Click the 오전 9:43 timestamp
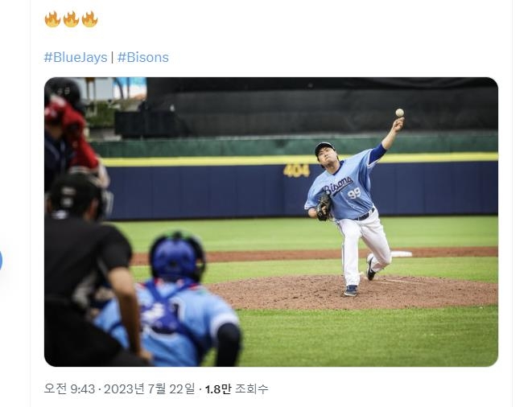The height and width of the screenshot is (407, 532). (69, 388)
